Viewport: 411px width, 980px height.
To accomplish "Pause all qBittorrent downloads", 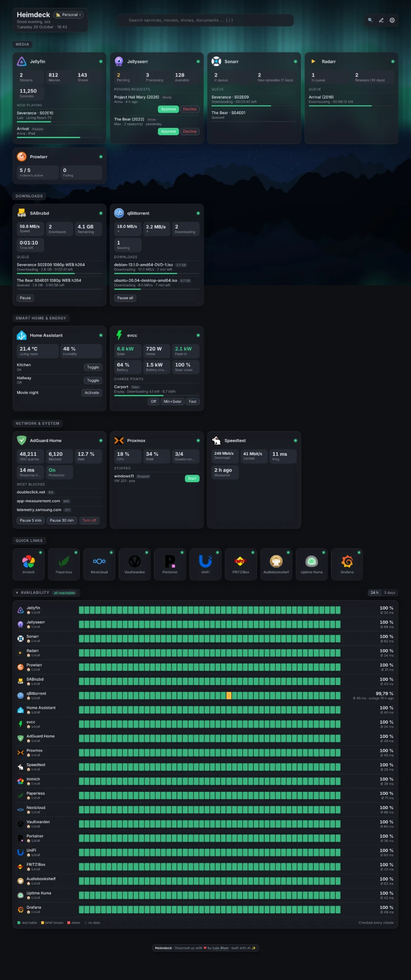I will [125, 298].
